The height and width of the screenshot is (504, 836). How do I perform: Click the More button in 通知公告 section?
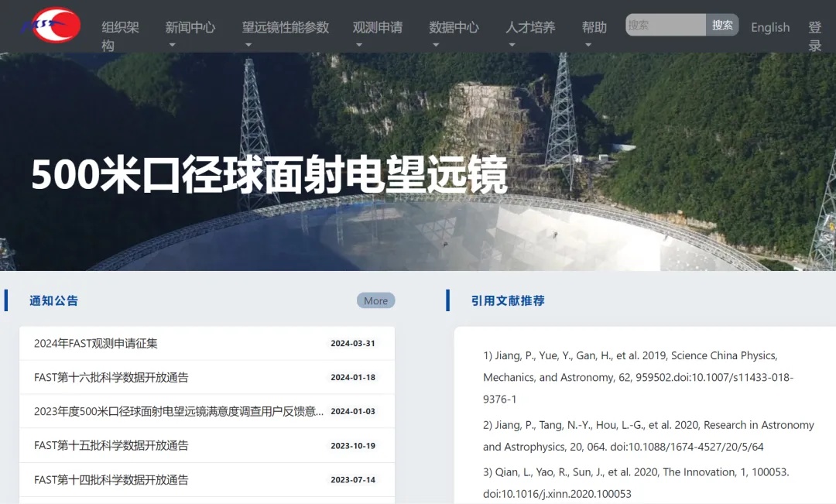coord(375,300)
